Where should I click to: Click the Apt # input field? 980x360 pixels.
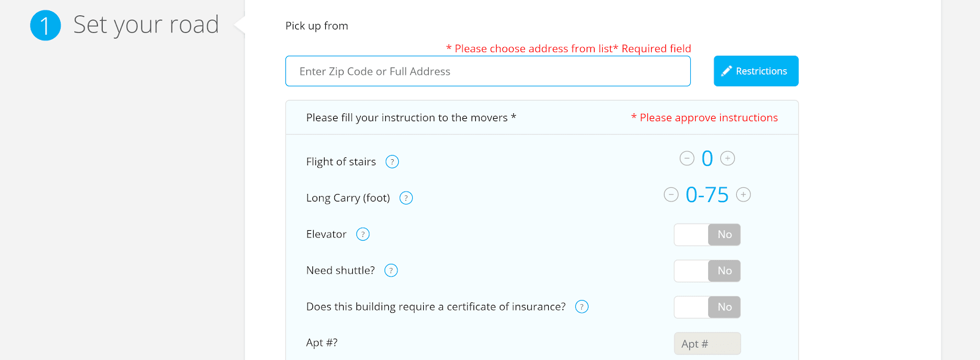pos(707,343)
